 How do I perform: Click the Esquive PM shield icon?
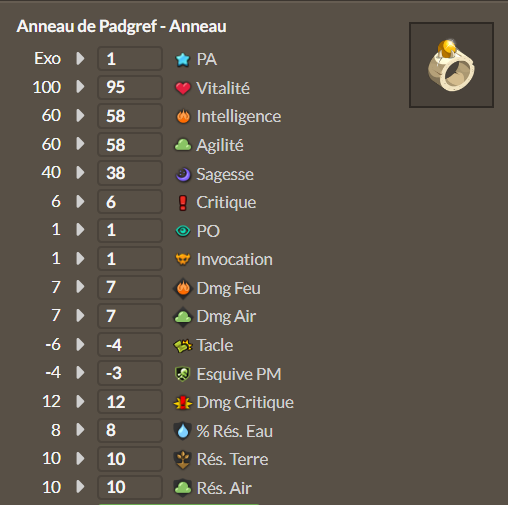(x=183, y=374)
